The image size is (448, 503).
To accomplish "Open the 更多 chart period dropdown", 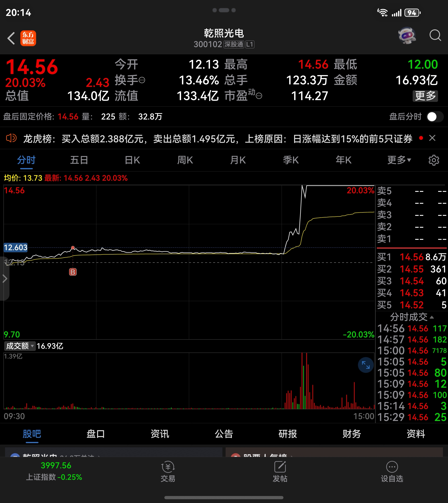I will pyautogui.click(x=399, y=160).
